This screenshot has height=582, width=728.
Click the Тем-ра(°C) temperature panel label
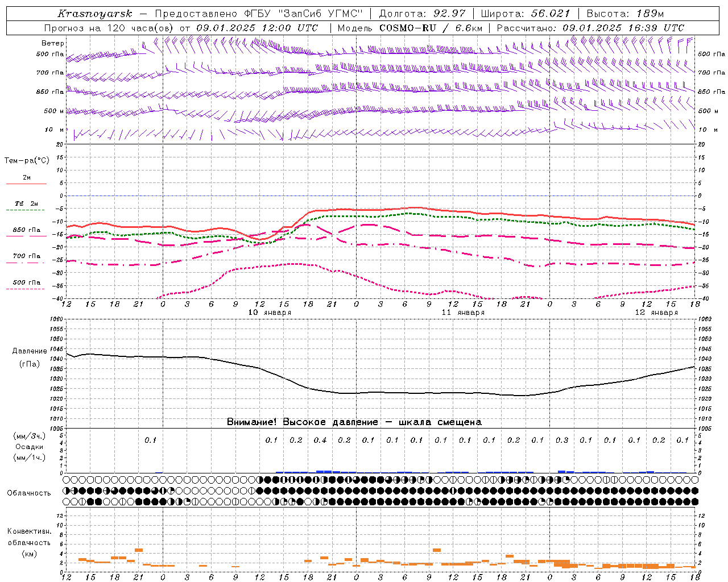point(27,161)
